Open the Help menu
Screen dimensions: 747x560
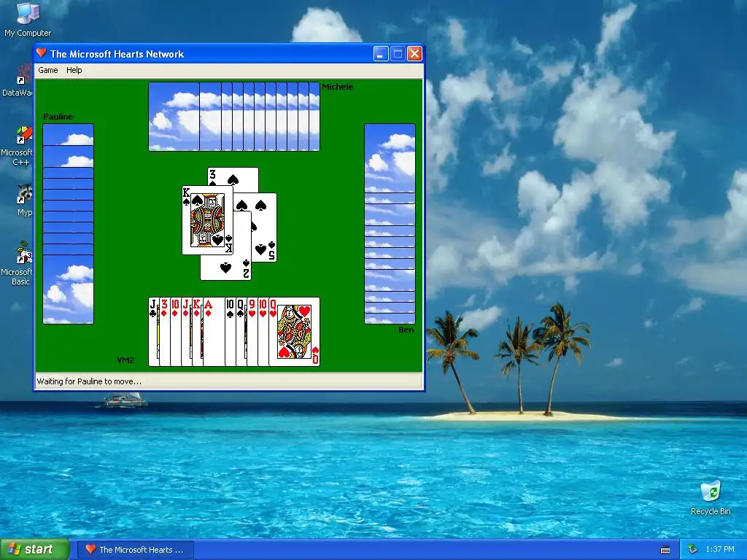coord(74,70)
